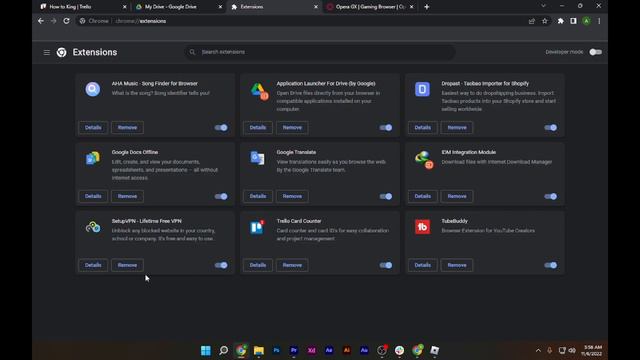Open the extensions puzzle icon in toolbar
Viewport: 640px width, 360px height.
pos(560,21)
